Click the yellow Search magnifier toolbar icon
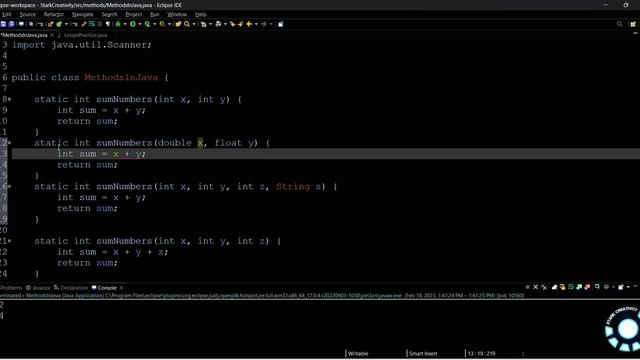The image size is (640, 360). click(x=187, y=24)
